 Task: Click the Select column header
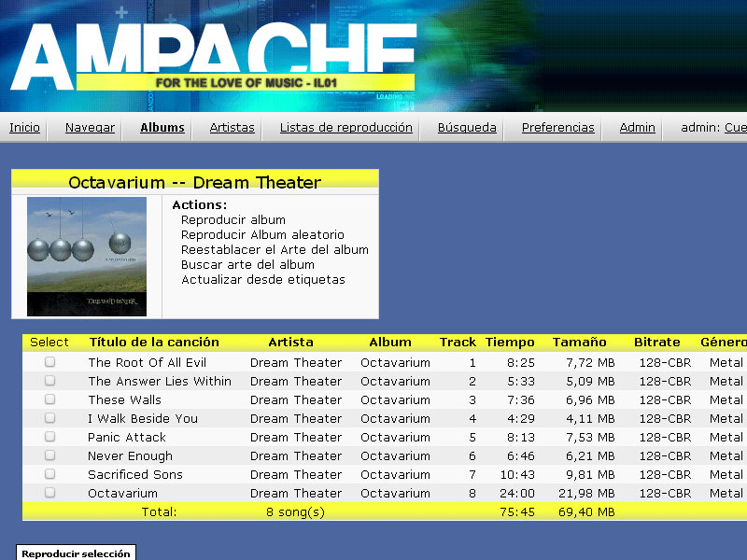tap(49, 342)
